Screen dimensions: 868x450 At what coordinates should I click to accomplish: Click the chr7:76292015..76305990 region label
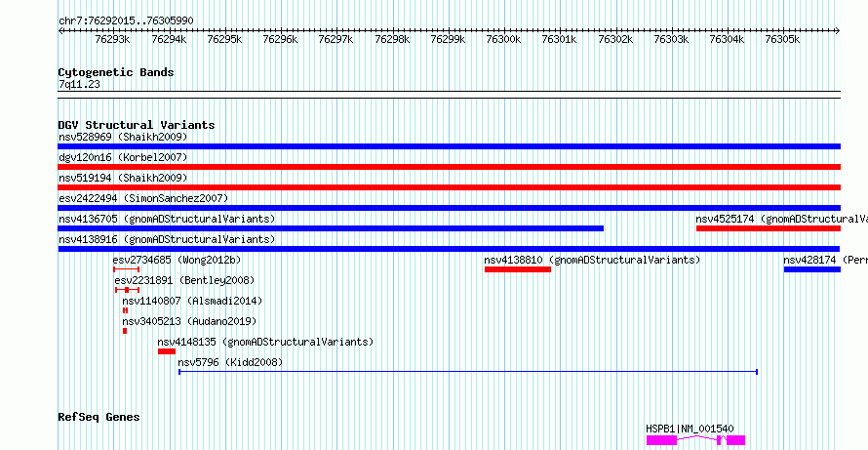click(x=126, y=20)
